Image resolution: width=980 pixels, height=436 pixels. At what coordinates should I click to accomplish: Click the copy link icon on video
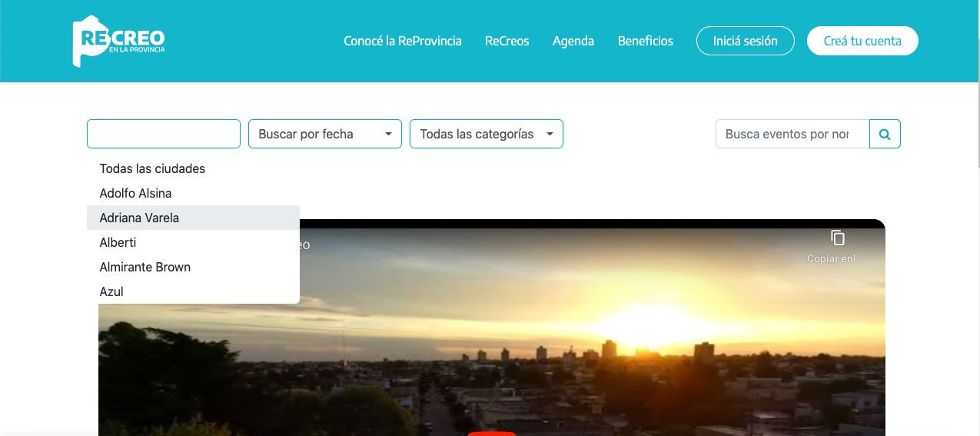[x=837, y=238]
